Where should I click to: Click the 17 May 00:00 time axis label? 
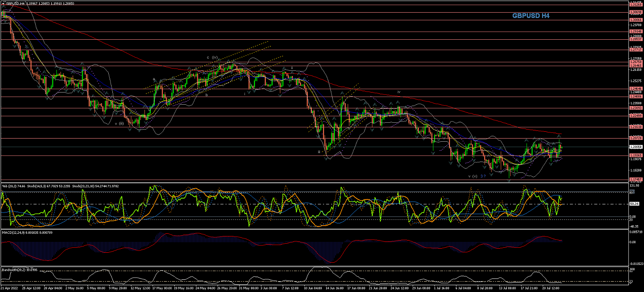[161, 287]
